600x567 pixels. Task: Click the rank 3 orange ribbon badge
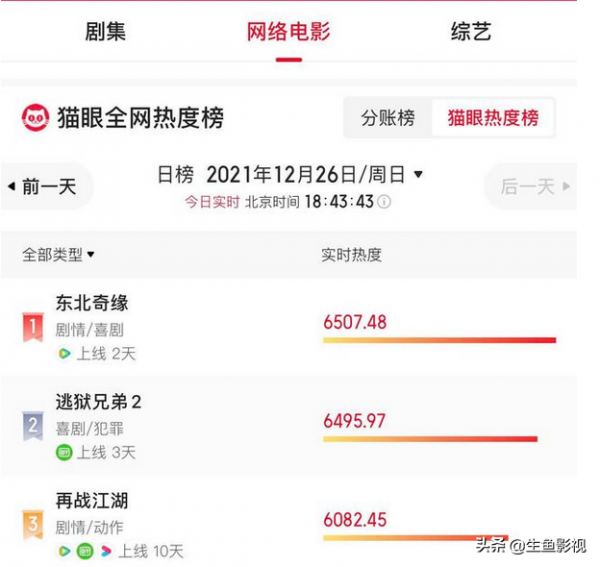point(33,524)
